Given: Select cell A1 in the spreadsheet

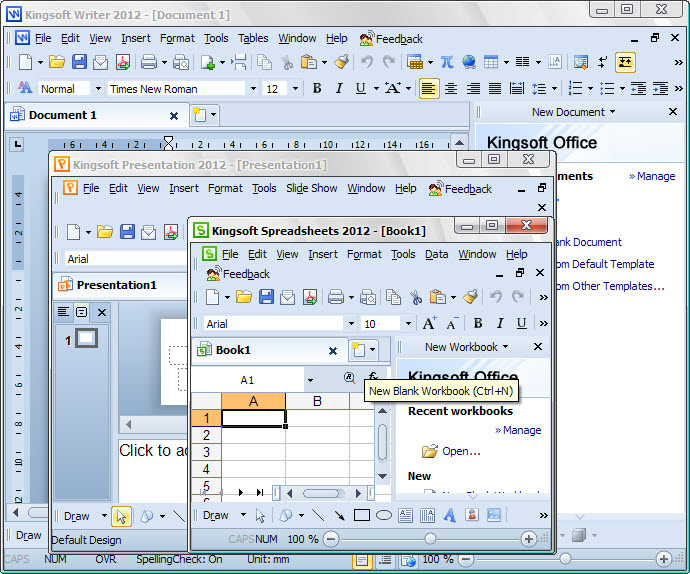Looking at the screenshot, I should pos(253,418).
